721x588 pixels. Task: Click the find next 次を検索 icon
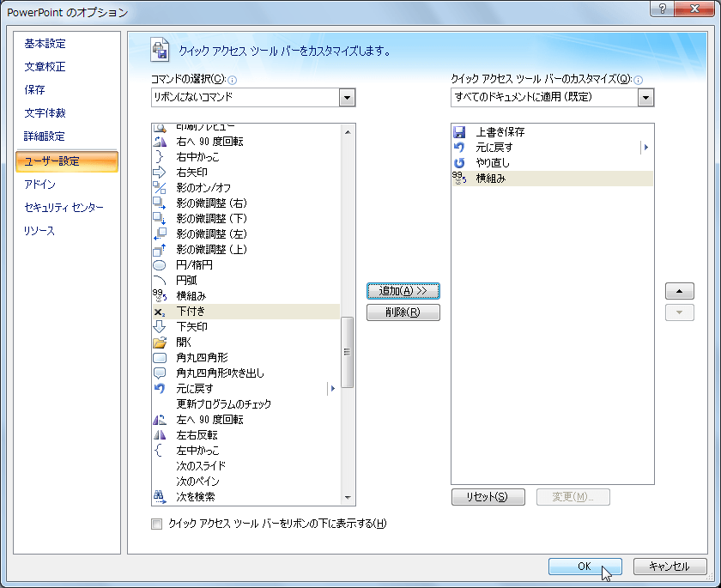coord(160,496)
